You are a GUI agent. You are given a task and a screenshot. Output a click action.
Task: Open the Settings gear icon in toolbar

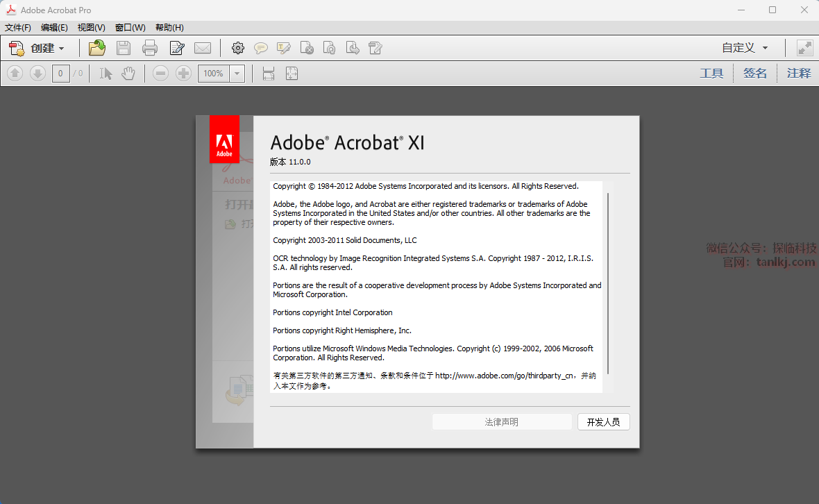point(237,48)
